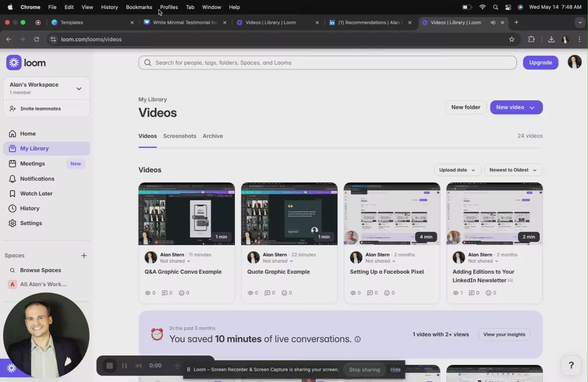Click the Loom logo in sidebar
The height and width of the screenshot is (382, 588).
[x=26, y=63]
